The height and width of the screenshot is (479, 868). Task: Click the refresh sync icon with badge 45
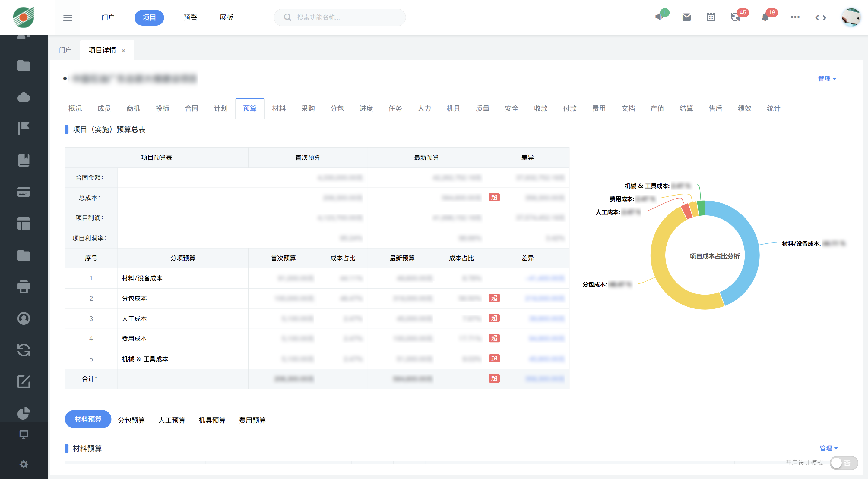click(x=735, y=17)
